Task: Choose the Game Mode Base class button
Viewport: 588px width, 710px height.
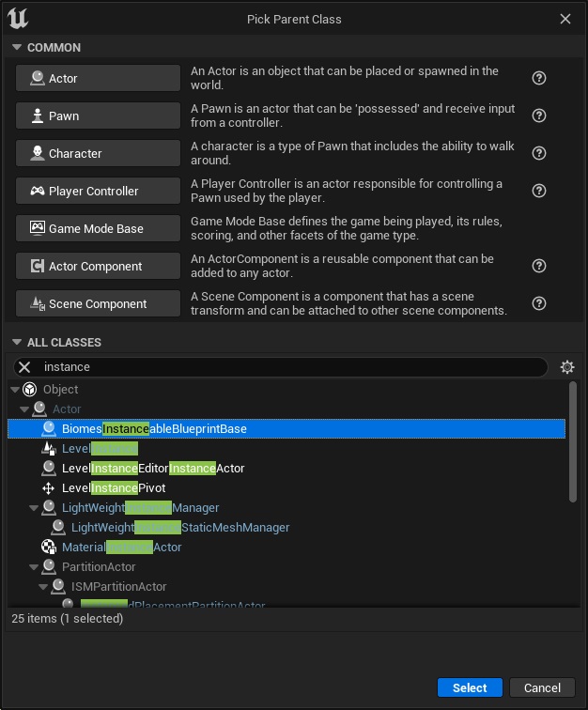Action: tap(98, 228)
